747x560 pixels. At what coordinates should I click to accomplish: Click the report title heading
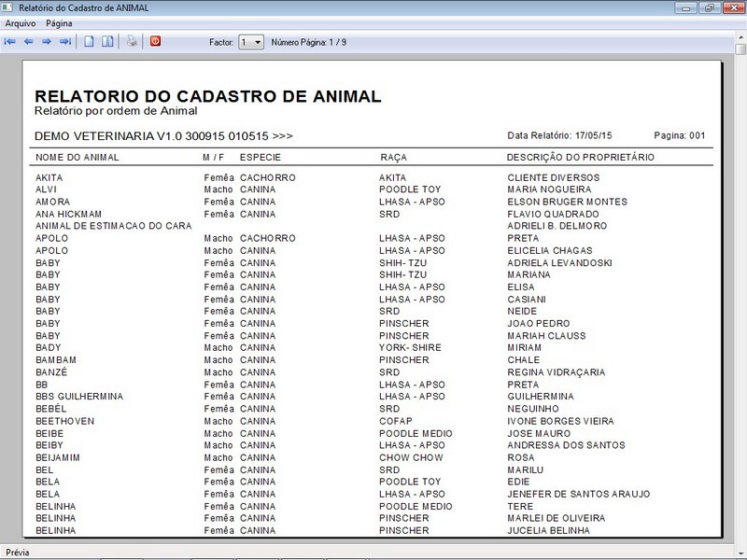(207, 96)
